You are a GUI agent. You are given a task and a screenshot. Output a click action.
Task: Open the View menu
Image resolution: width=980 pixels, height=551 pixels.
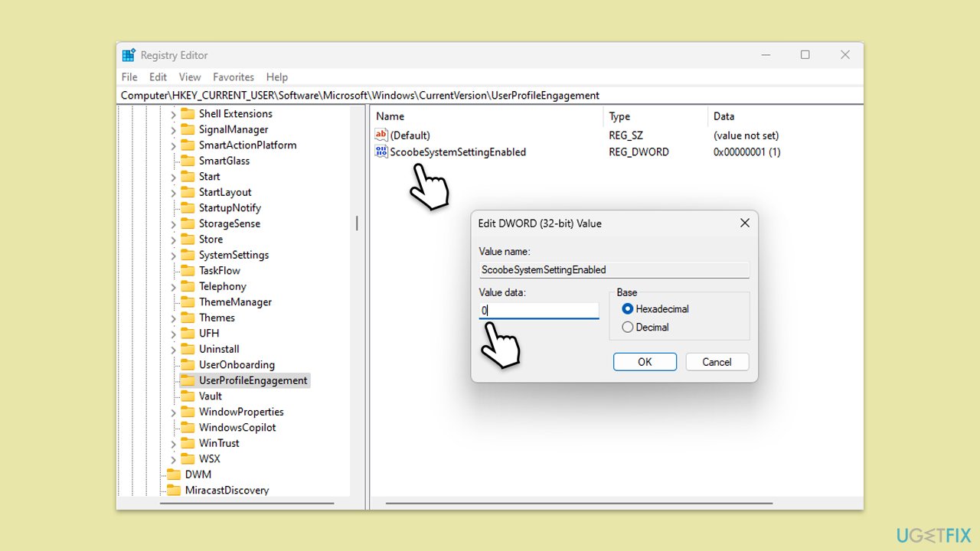[190, 77]
